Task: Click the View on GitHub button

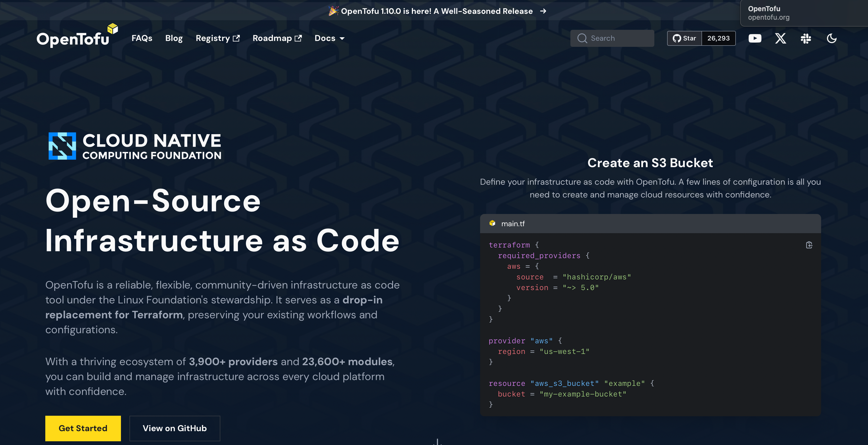Action: (x=175, y=428)
